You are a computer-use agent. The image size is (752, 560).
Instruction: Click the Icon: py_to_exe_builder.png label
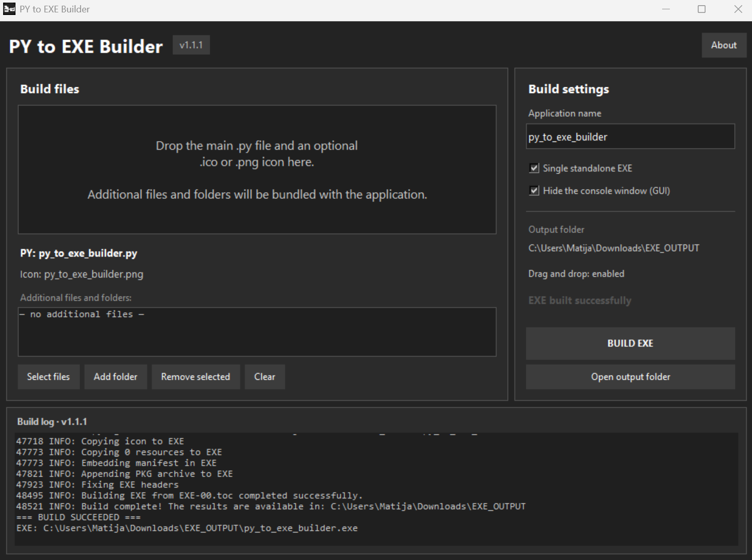[x=82, y=274]
